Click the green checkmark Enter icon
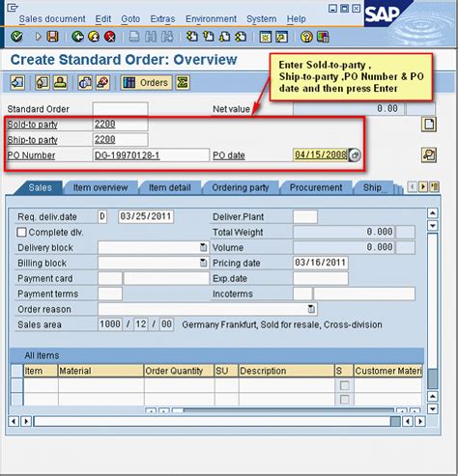This screenshot has height=476, width=458. (x=16, y=37)
